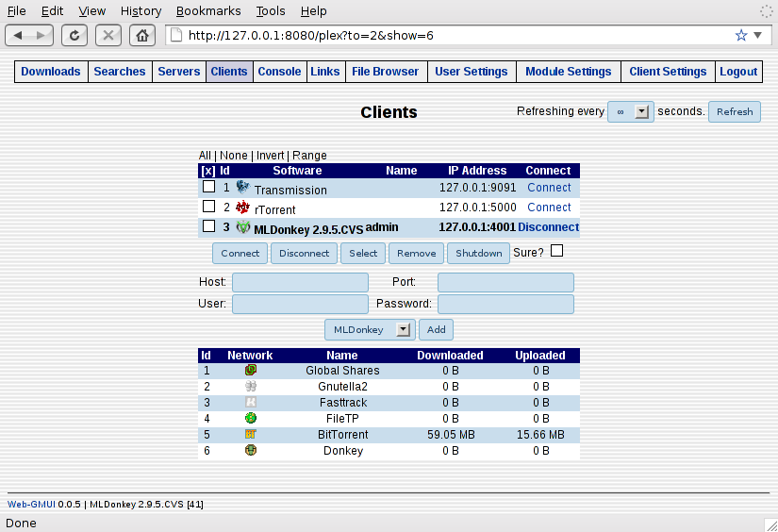The width and height of the screenshot is (778, 532).
Task: Switch to the Searches tab
Action: (120, 72)
